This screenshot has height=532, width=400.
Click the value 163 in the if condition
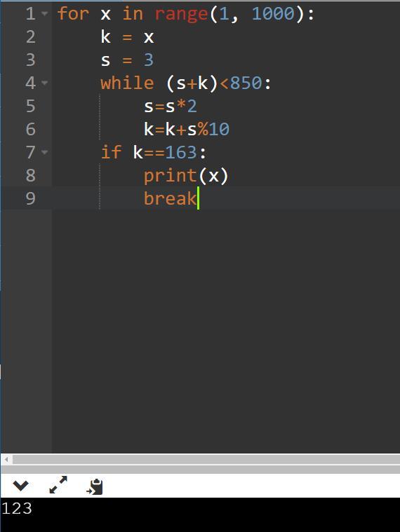point(181,152)
